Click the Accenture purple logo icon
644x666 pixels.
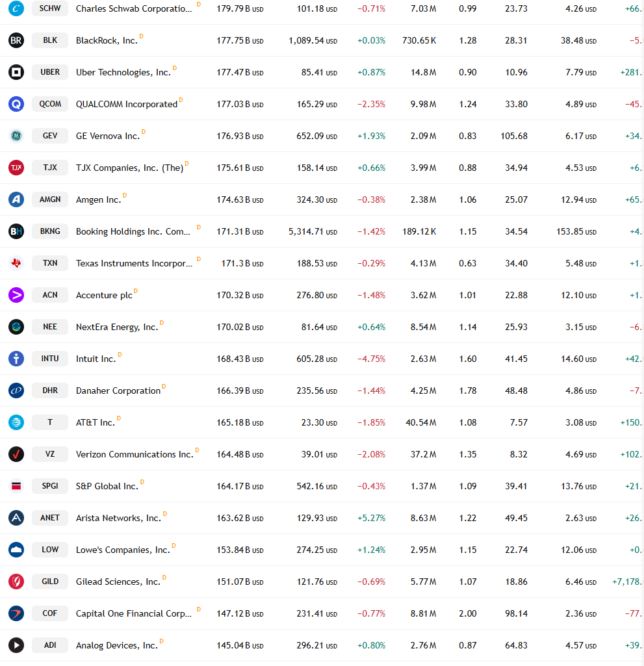pos(16,295)
